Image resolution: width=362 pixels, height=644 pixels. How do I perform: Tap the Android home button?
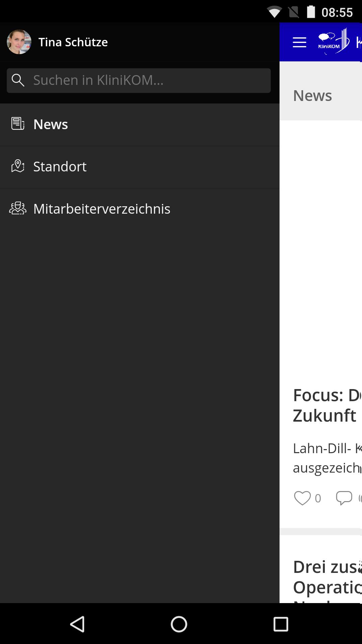click(x=179, y=624)
